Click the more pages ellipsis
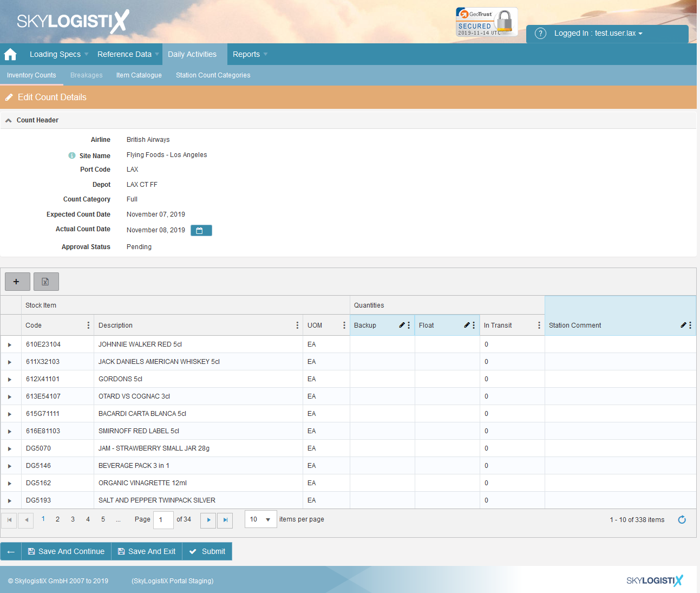This screenshot has height=593, width=700. tap(118, 519)
